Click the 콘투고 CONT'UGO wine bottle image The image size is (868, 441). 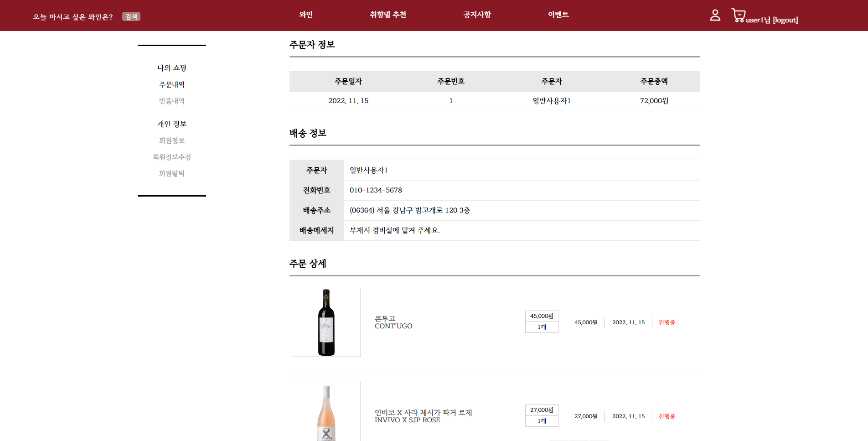tap(326, 322)
